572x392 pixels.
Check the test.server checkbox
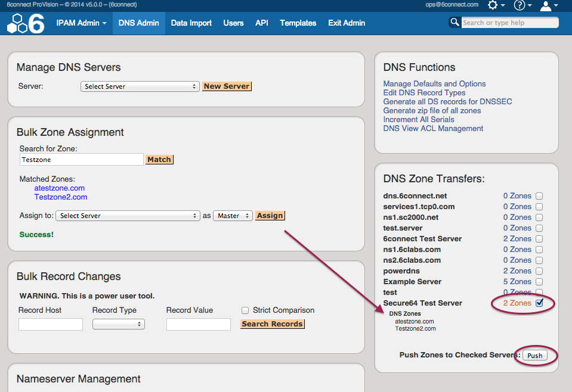click(539, 228)
